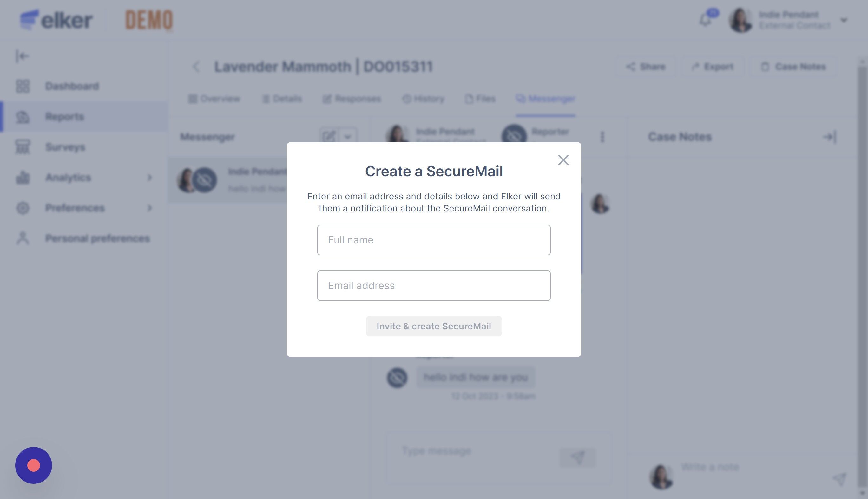Switch to the History tab
The width and height of the screenshot is (868, 499).
pos(423,99)
